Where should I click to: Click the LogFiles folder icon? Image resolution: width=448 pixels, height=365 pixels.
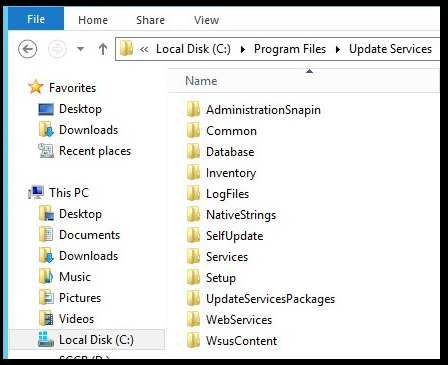[193, 193]
